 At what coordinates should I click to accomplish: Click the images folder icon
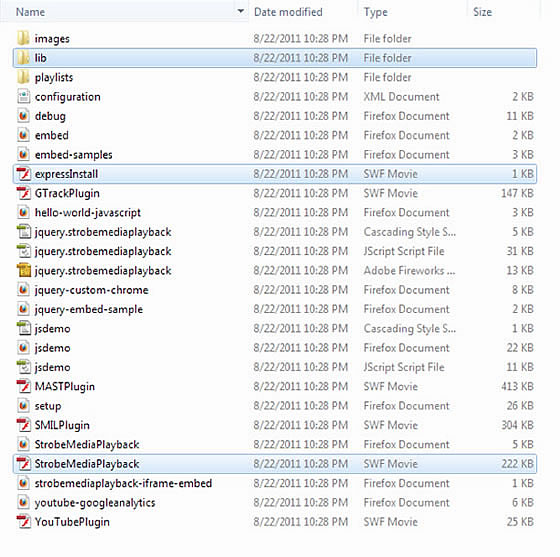[x=23, y=38]
